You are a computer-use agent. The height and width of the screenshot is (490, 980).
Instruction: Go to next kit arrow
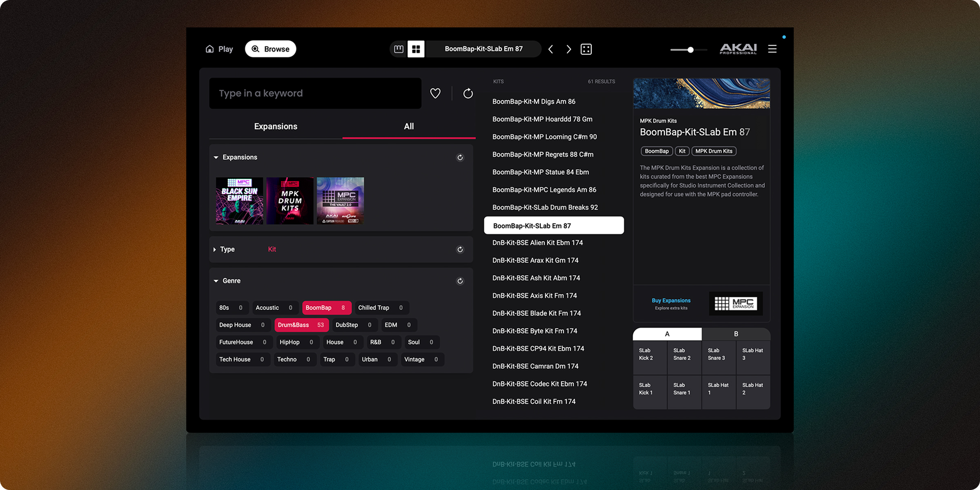[569, 49]
